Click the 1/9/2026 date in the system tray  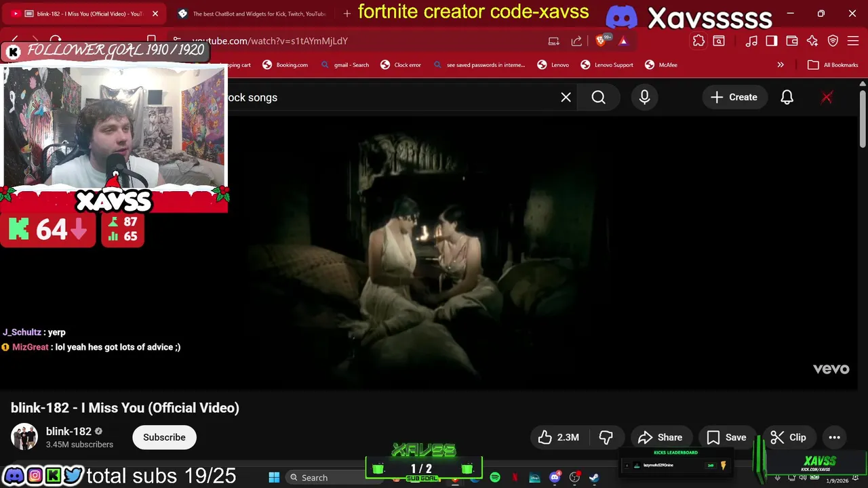click(837, 481)
